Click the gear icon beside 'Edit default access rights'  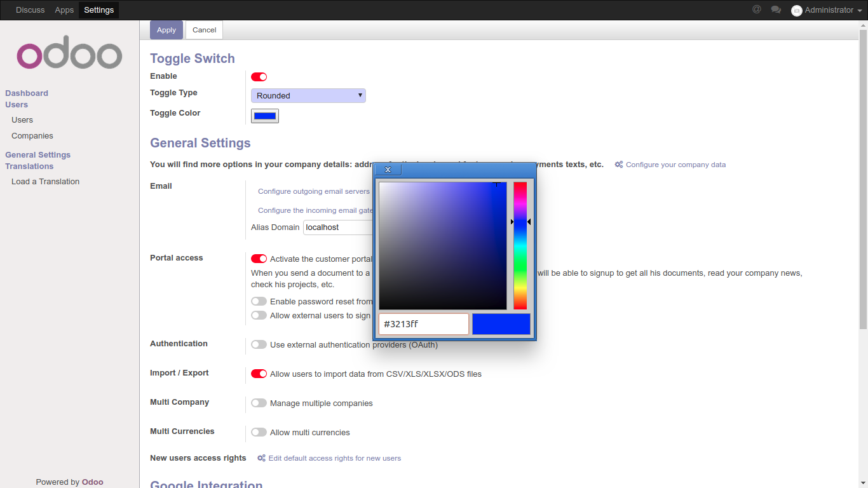pos(261,458)
